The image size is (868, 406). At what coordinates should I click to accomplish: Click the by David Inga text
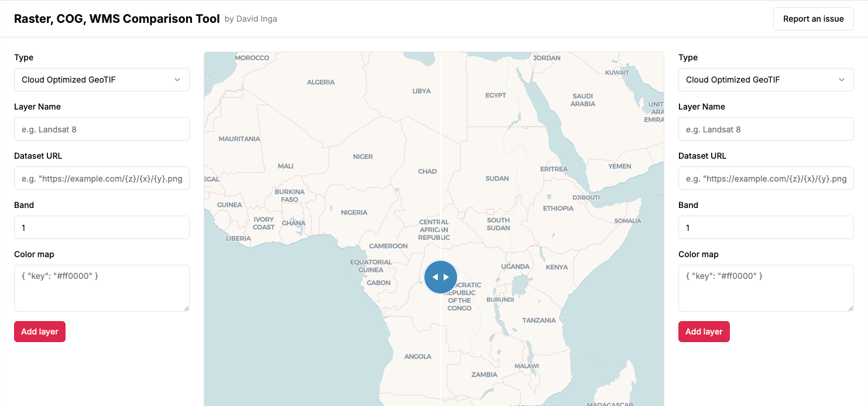(x=251, y=19)
